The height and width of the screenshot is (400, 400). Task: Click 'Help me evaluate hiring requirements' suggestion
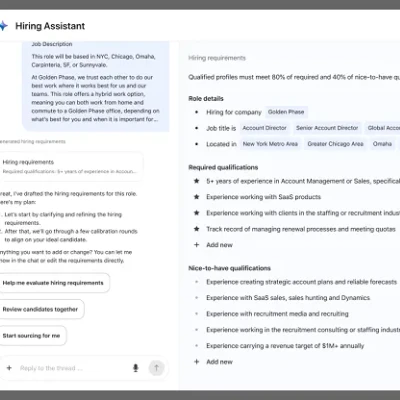(x=53, y=283)
